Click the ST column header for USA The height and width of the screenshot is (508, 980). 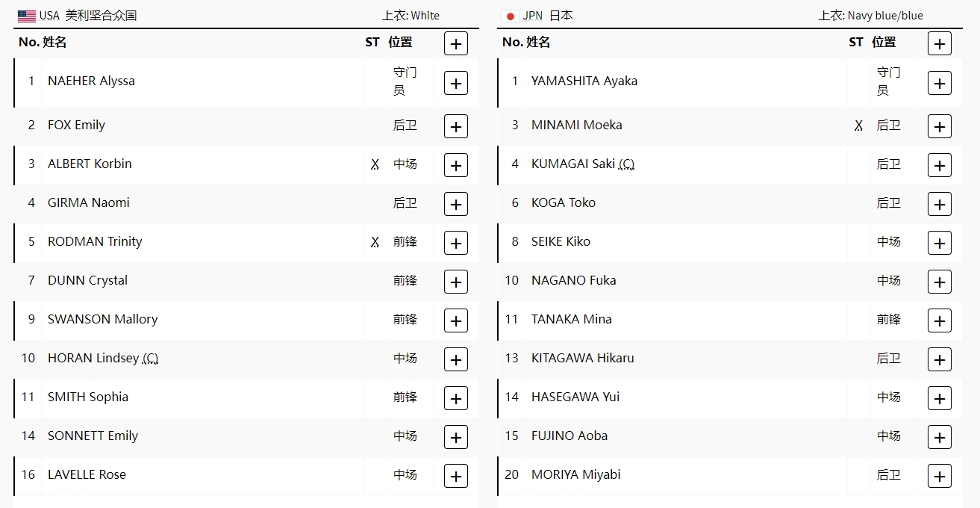372,42
